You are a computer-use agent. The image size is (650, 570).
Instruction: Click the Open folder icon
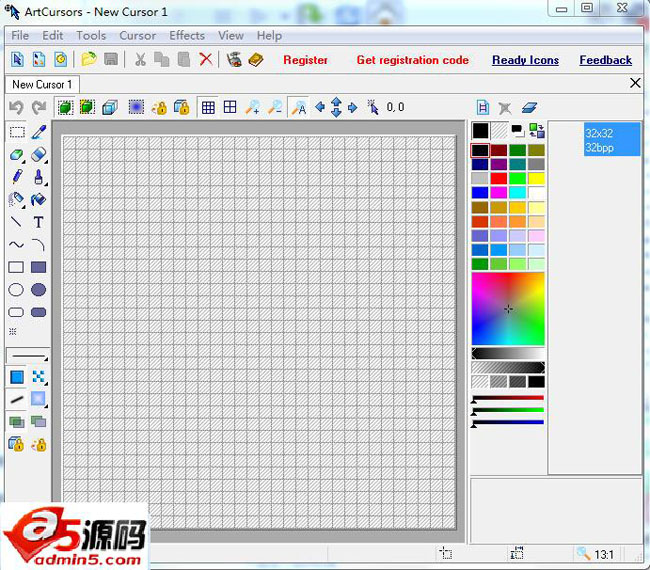89,59
